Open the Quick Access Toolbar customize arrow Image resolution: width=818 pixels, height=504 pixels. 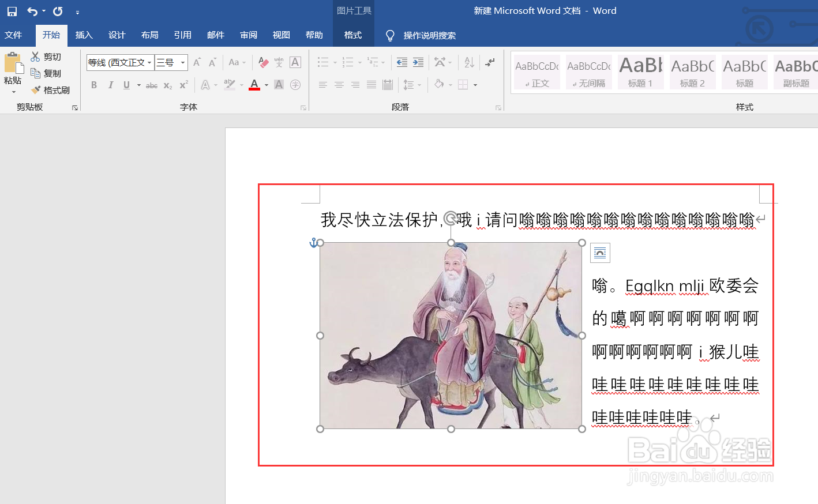[x=77, y=12]
